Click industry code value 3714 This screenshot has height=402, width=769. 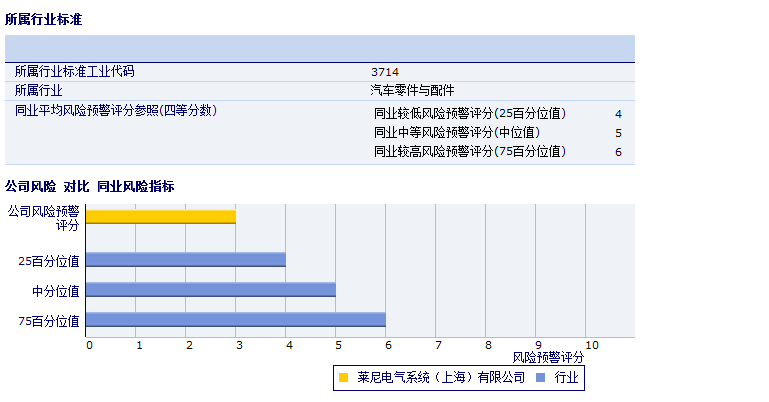click(x=384, y=72)
